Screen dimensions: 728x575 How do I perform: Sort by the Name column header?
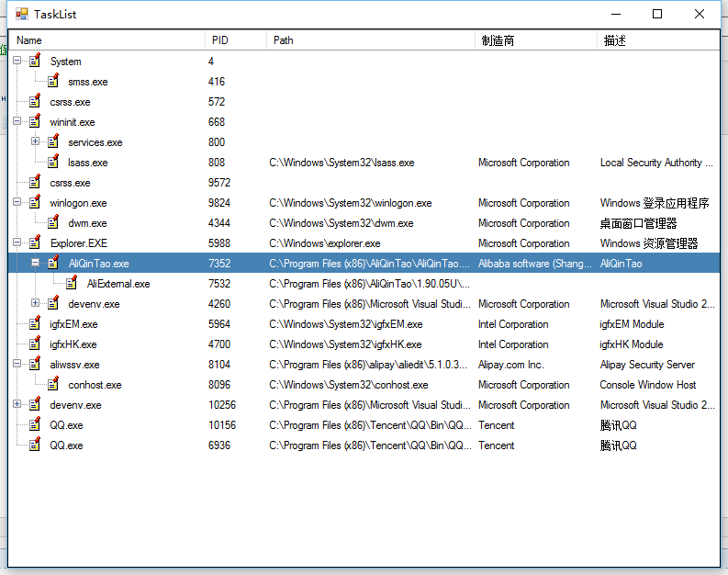click(x=107, y=40)
